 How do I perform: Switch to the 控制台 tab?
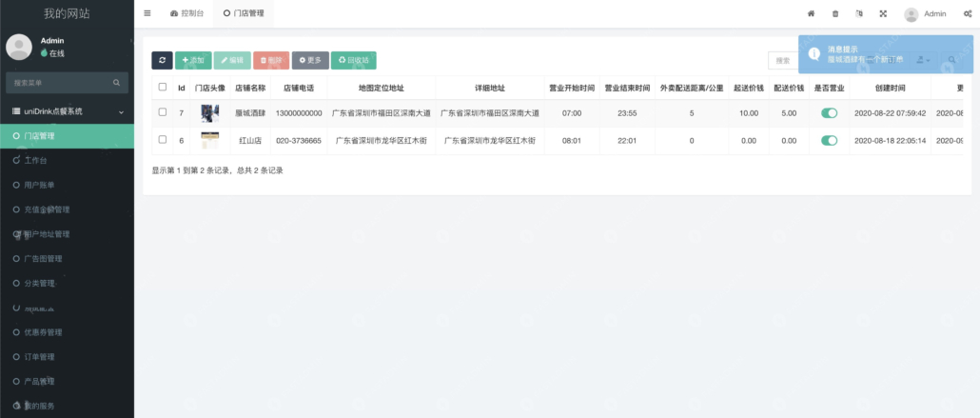click(186, 14)
